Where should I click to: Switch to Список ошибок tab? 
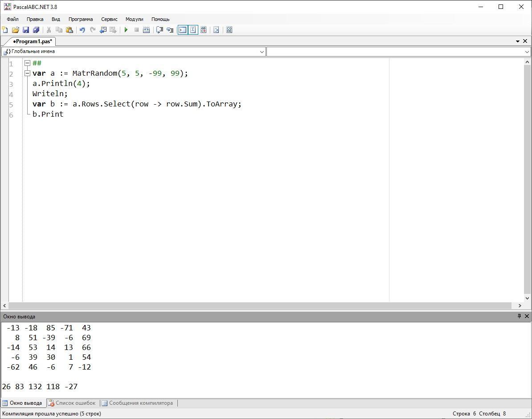coord(72,403)
